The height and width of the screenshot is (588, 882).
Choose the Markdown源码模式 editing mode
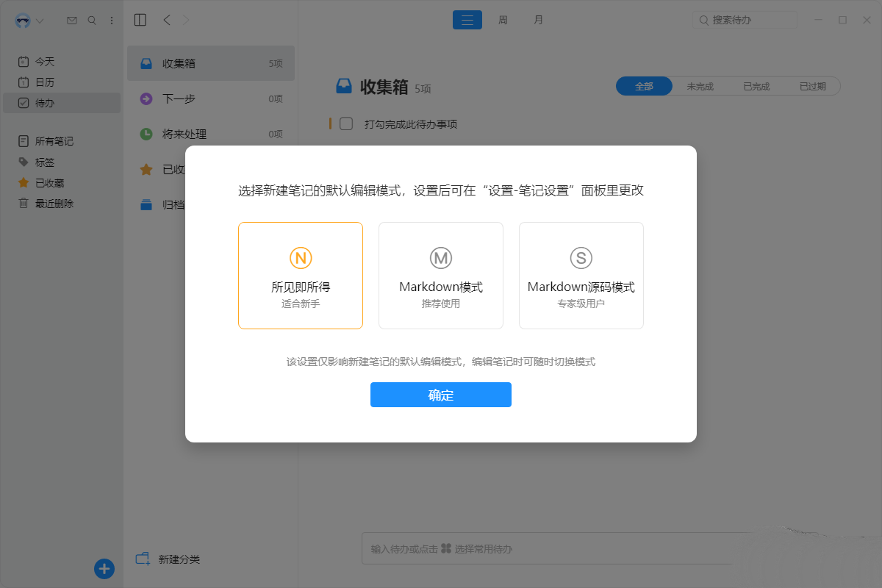click(581, 276)
